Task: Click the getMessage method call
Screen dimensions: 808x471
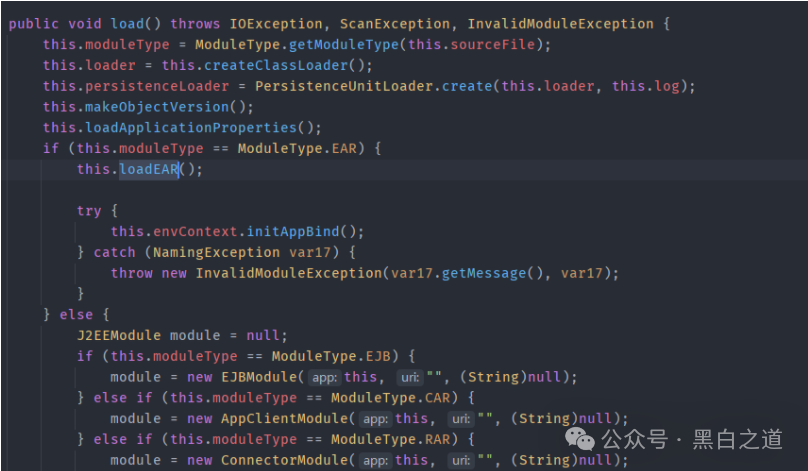Action: coord(483,273)
